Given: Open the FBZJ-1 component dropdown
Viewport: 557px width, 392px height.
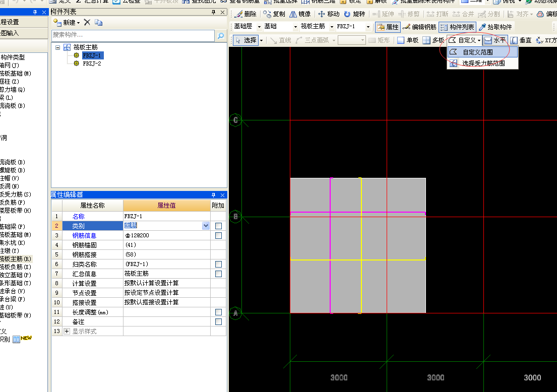Looking at the screenshot, I should pyautogui.click(x=368, y=27).
